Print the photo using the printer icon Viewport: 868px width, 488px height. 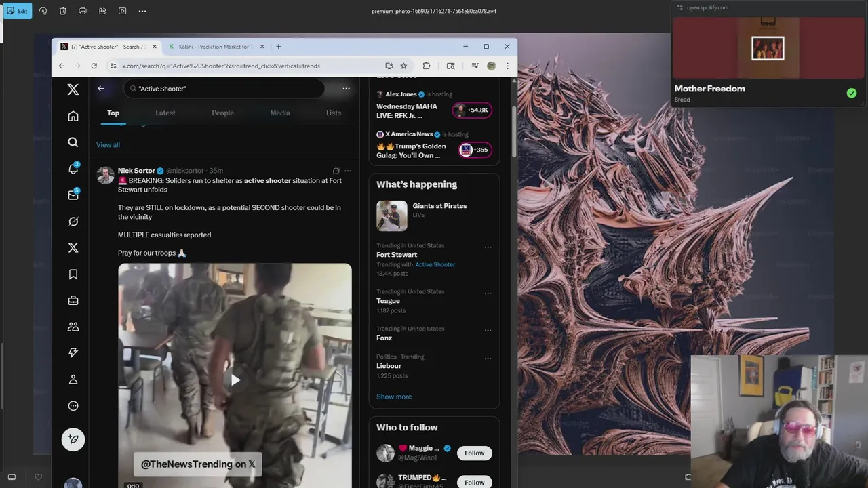pyautogui.click(x=83, y=11)
